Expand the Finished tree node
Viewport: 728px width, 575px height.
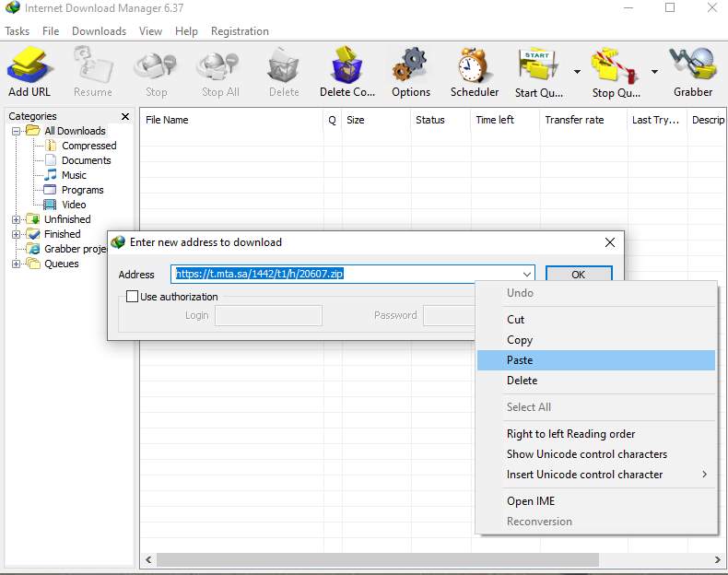tap(17, 234)
